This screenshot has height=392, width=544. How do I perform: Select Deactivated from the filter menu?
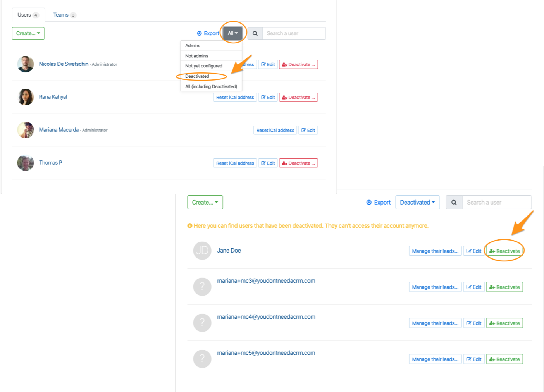197,76
